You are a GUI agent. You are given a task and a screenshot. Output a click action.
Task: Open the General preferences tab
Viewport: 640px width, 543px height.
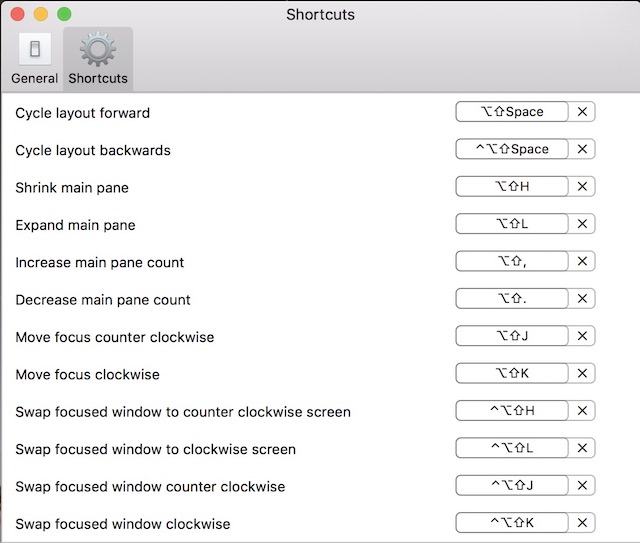pos(34,59)
